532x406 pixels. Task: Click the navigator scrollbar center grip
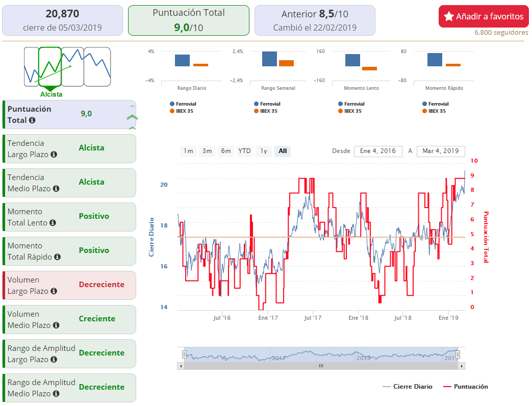(321, 366)
